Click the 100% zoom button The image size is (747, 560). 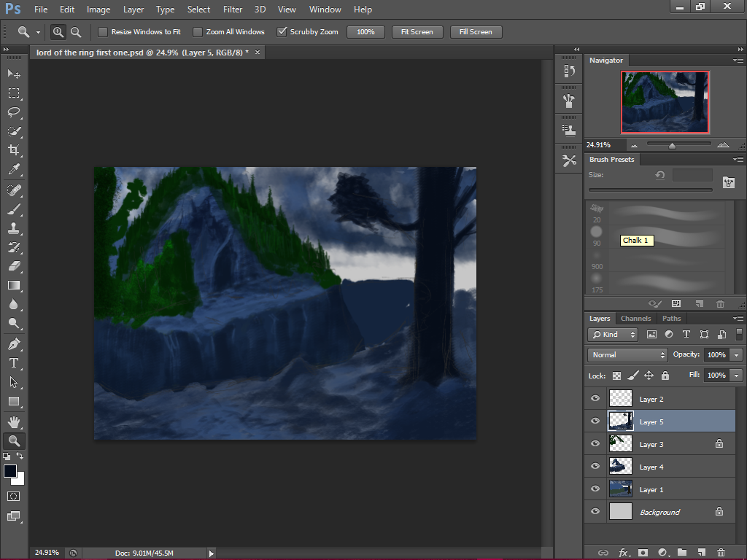coord(365,32)
